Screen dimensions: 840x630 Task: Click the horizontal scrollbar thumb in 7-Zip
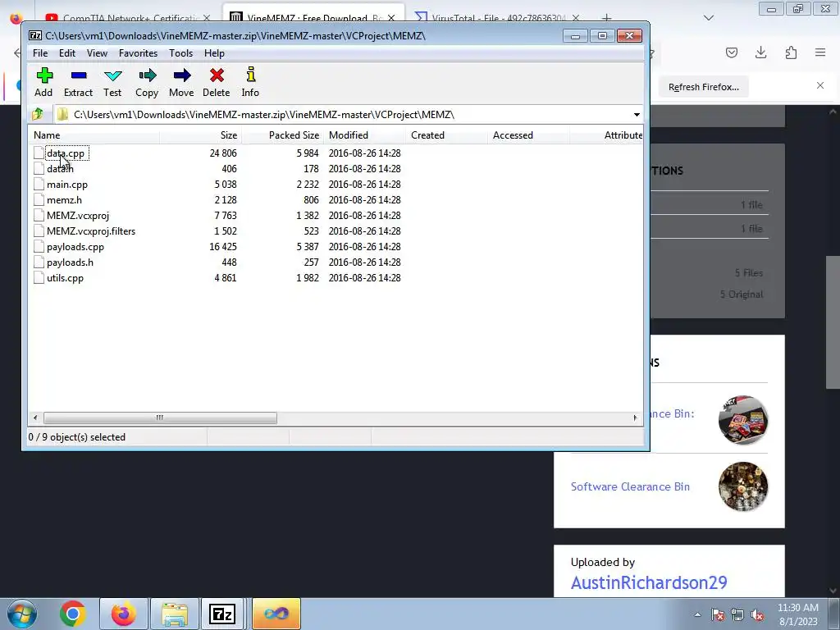(x=160, y=418)
